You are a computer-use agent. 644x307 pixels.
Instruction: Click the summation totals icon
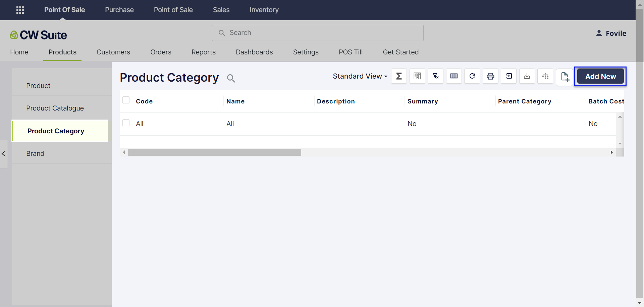point(399,76)
